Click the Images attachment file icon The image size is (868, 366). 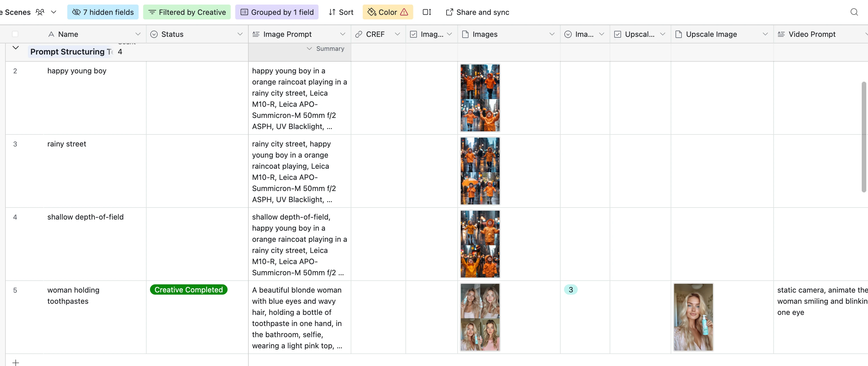(465, 34)
